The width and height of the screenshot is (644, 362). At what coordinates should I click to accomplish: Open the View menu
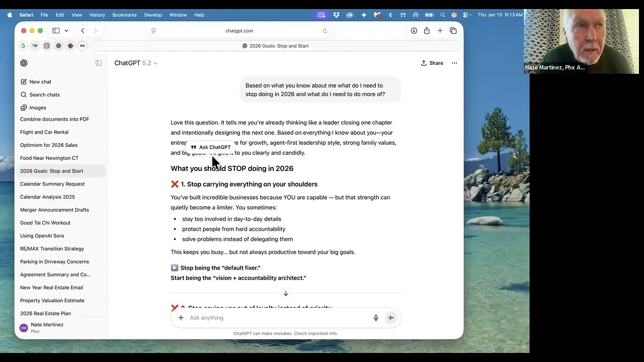[x=76, y=15]
